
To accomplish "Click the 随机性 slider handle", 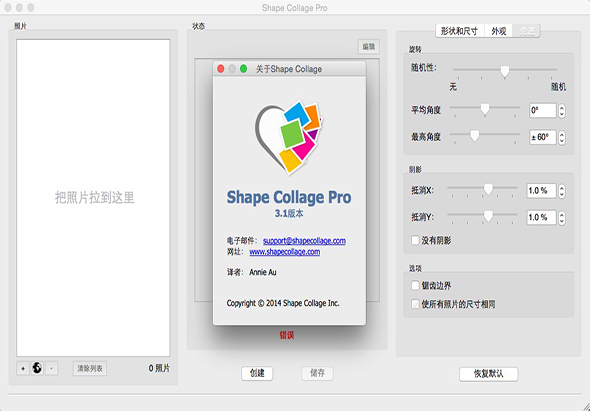I will pos(505,71).
